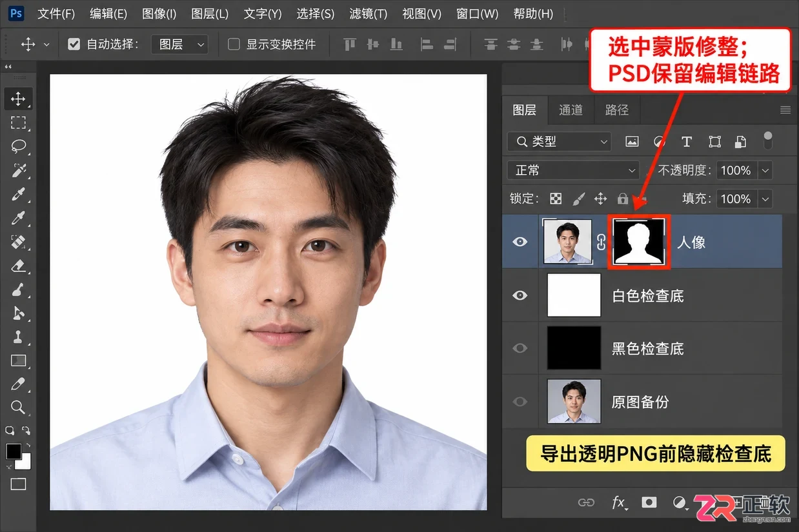Align top edges in options bar
The width and height of the screenshot is (799, 532).
[350, 44]
